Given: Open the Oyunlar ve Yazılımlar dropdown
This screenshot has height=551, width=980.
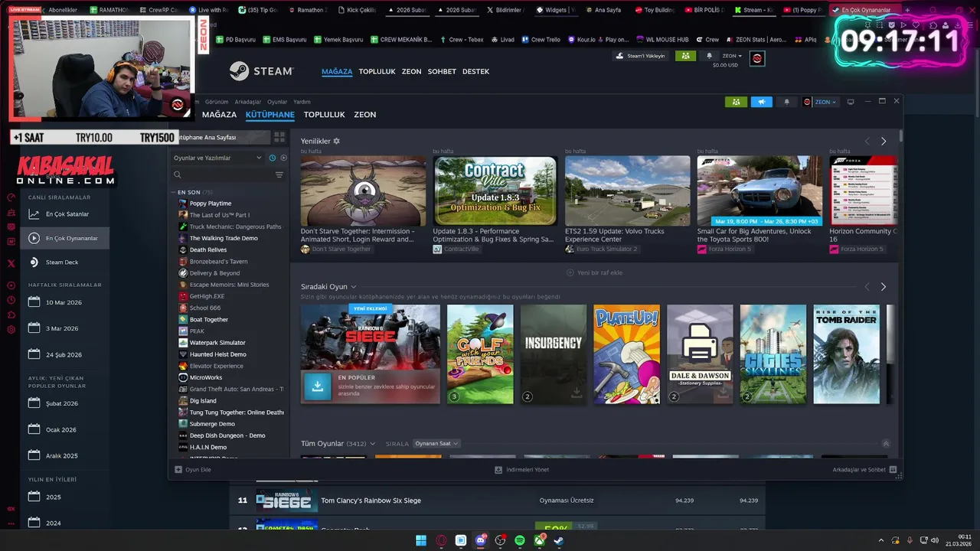Looking at the screenshot, I should pyautogui.click(x=217, y=158).
